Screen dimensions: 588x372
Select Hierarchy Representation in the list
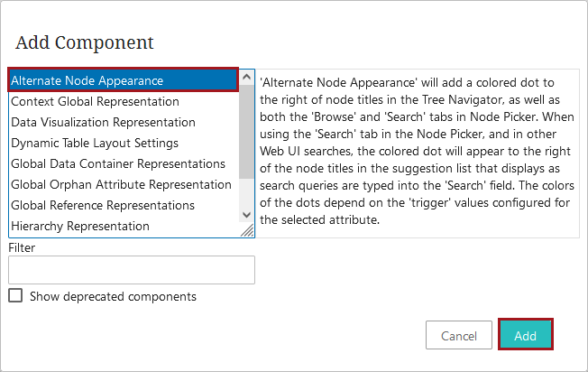(124, 226)
